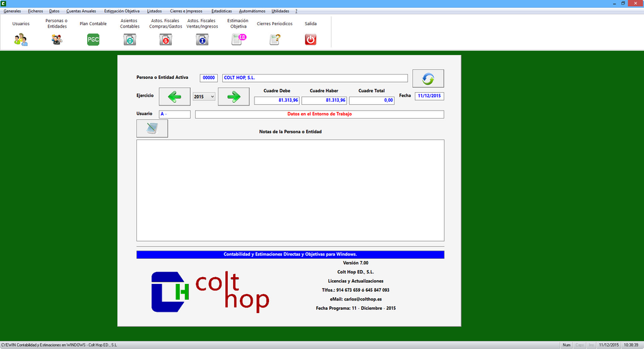
Task: Click the Usuario field
Action: [174, 114]
